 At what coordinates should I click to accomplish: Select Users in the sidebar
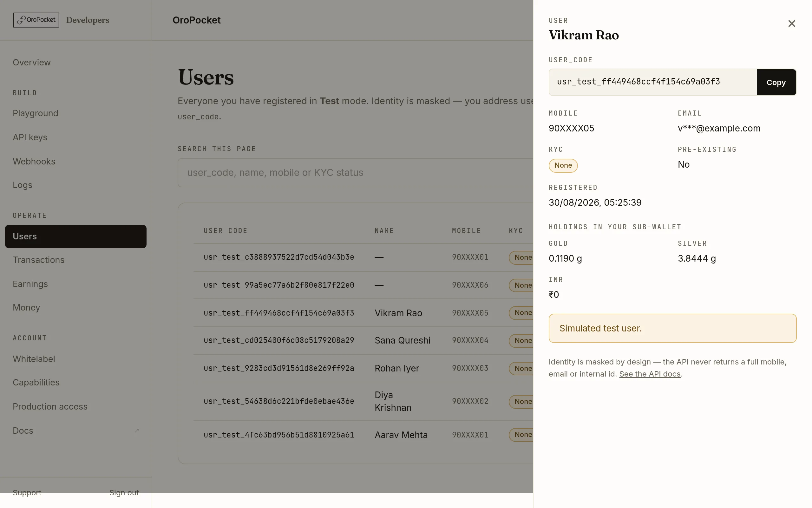coord(76,237)
